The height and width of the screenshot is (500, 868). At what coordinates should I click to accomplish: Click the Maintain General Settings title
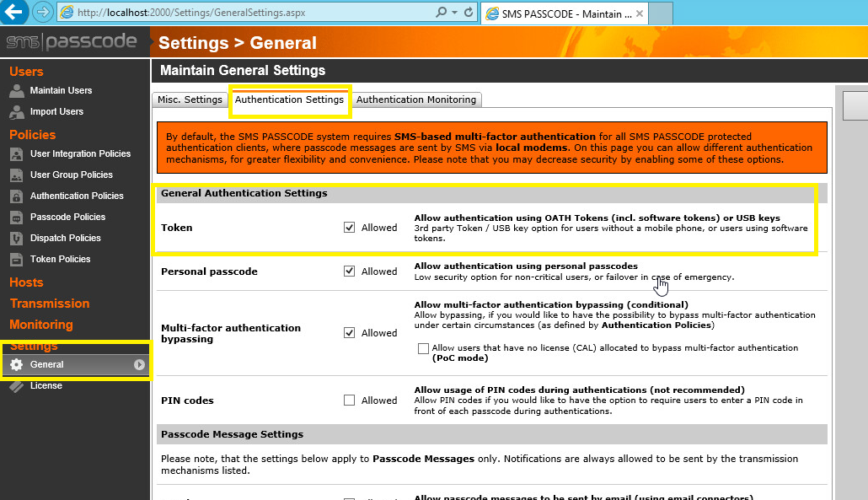(243, 70)
